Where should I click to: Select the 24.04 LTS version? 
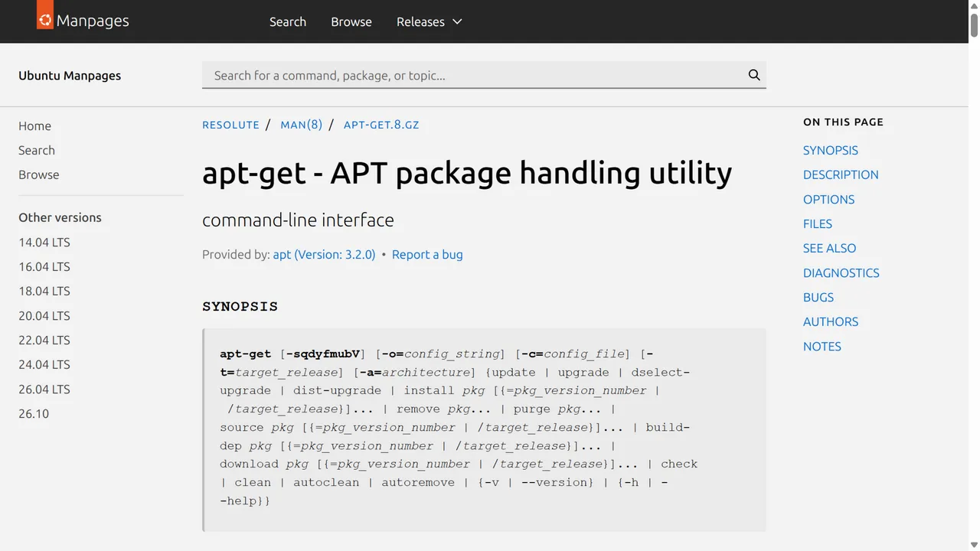coord(44,364)
